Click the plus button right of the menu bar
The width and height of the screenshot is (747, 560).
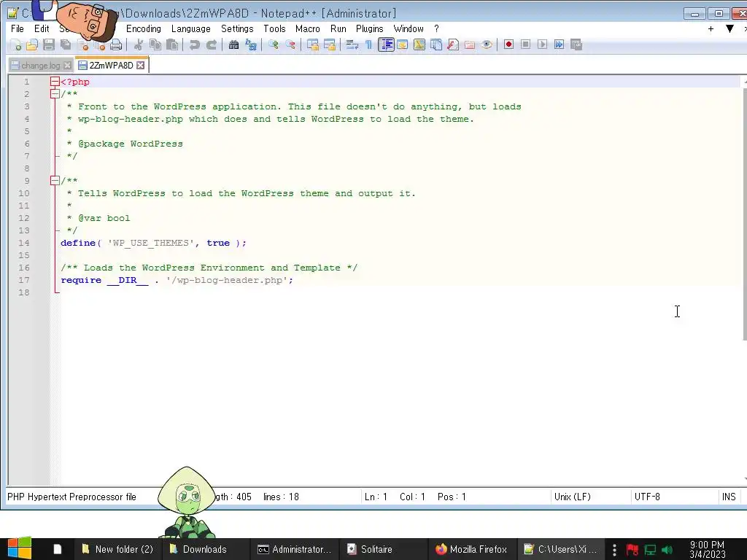(711, 29)
